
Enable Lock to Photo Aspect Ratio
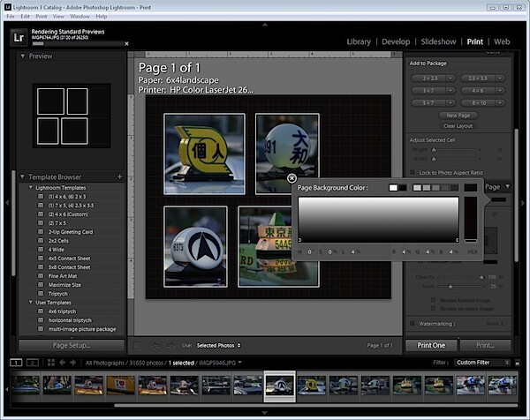click(412, 173)
